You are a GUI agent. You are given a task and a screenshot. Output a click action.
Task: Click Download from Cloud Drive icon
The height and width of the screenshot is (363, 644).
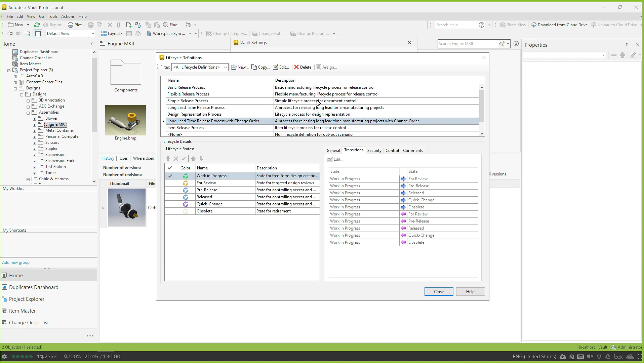tap(533, 25)
